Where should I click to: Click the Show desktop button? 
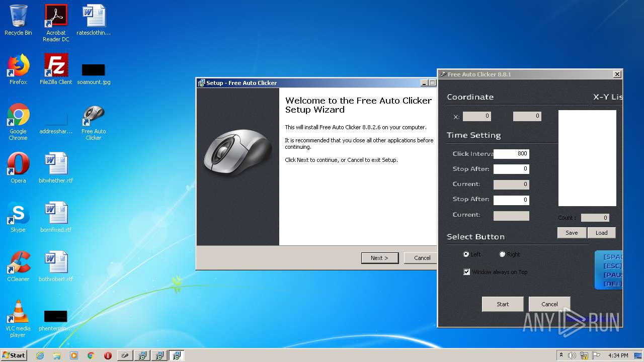pyautogui.click(x=639, y=355)
